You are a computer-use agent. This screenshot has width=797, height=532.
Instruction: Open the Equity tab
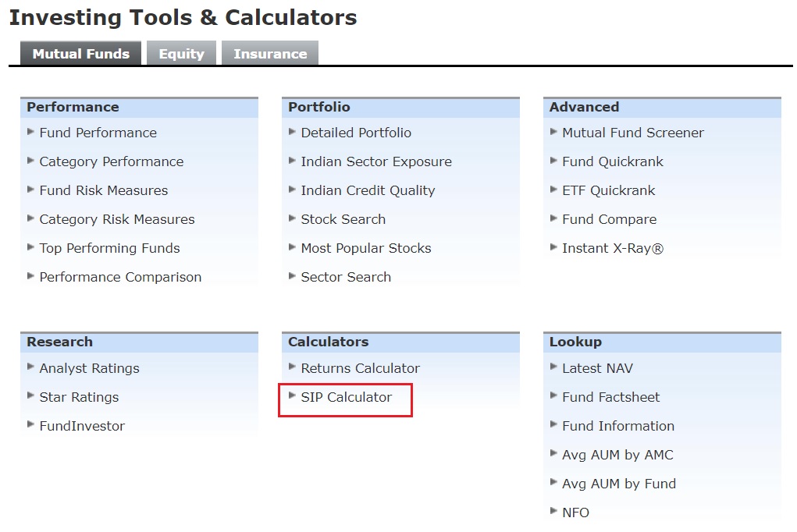click(x=181, y=54)
